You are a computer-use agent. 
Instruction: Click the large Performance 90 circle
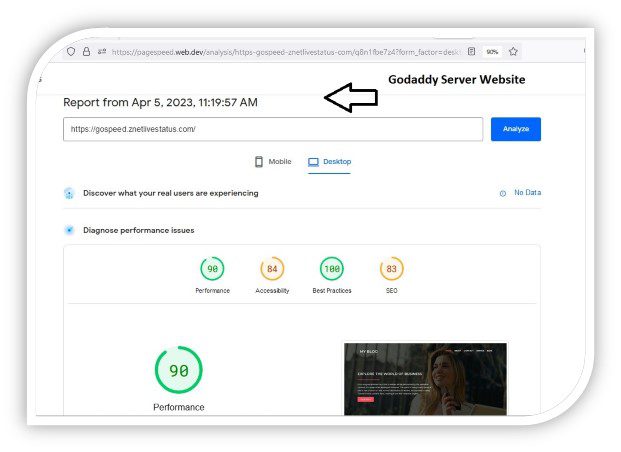178,370
